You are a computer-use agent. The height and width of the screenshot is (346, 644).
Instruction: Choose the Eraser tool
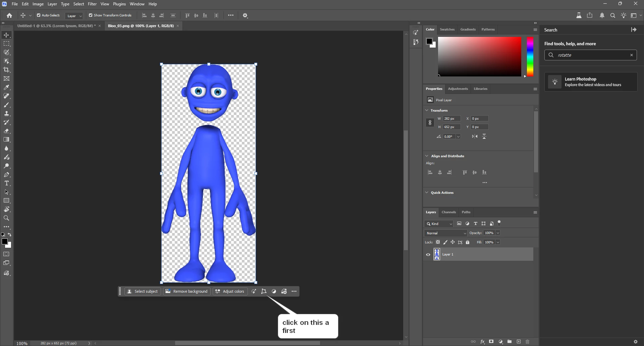coord(6,131)
